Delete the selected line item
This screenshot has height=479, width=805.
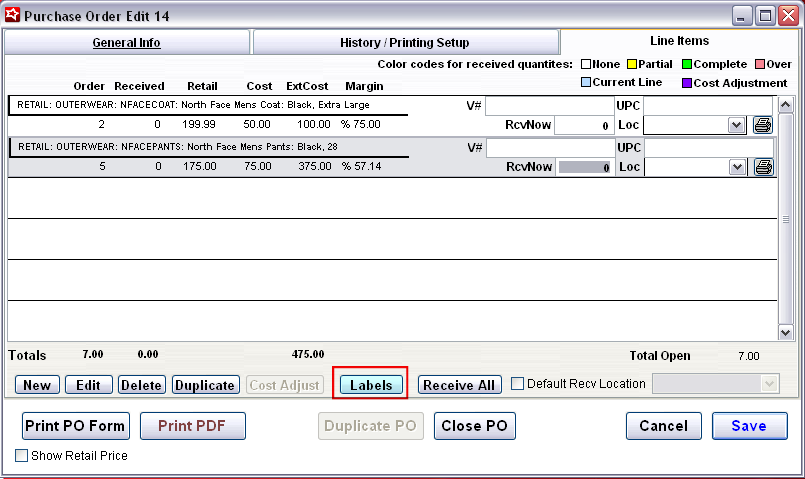click(142, 385)
